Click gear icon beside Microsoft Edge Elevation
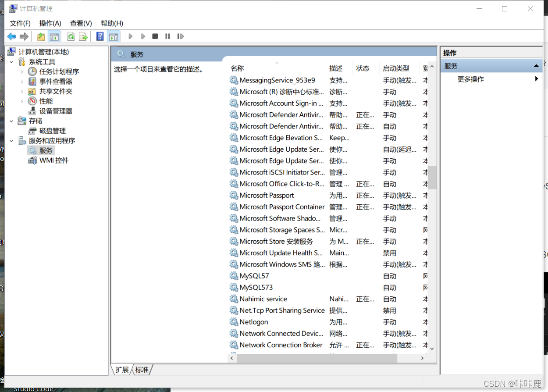 click(234, 138)
